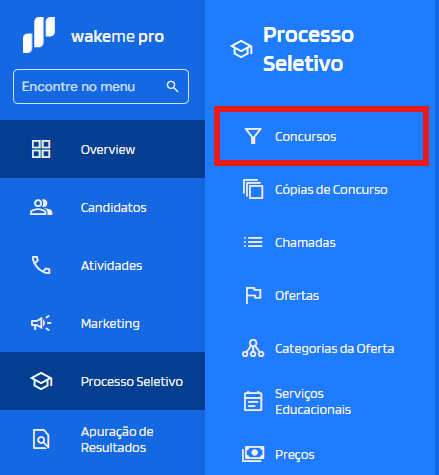Click the Ofertas flag icon
Image resolution: width=439 pixels, height=475 pixels.
coord(253,295)
